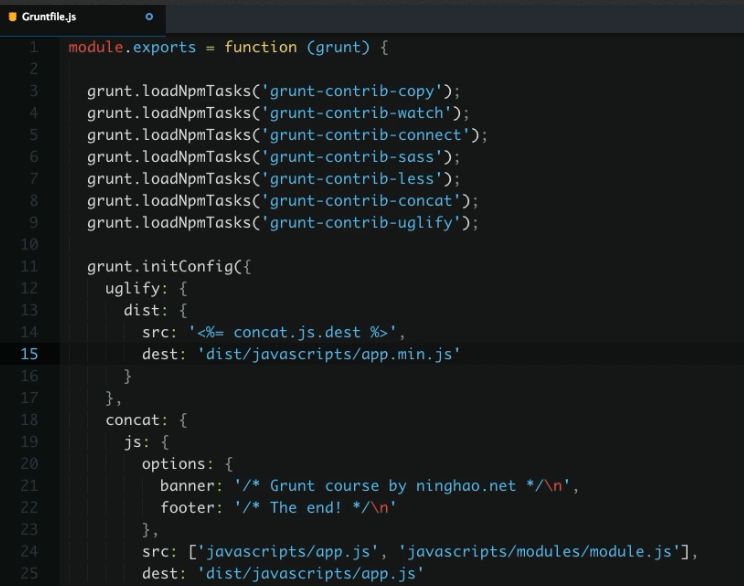Click the 'function' keyword on line 1

pos(260,47)
